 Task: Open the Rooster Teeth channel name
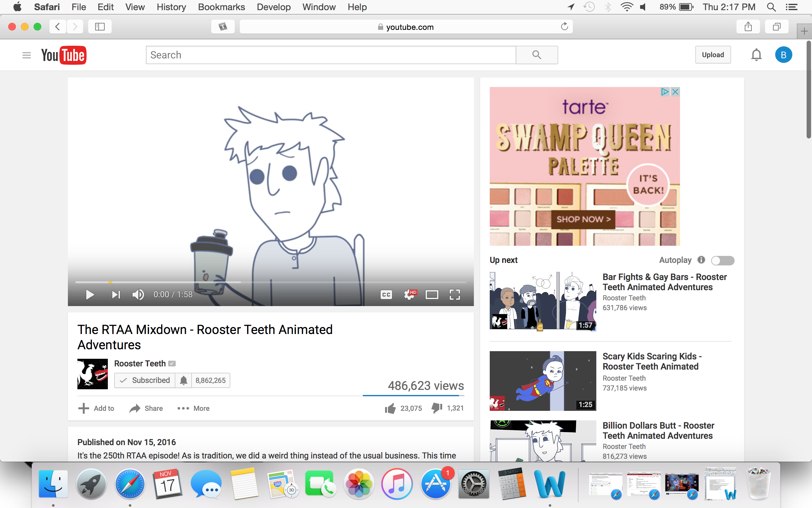click(x=140, y=364)
